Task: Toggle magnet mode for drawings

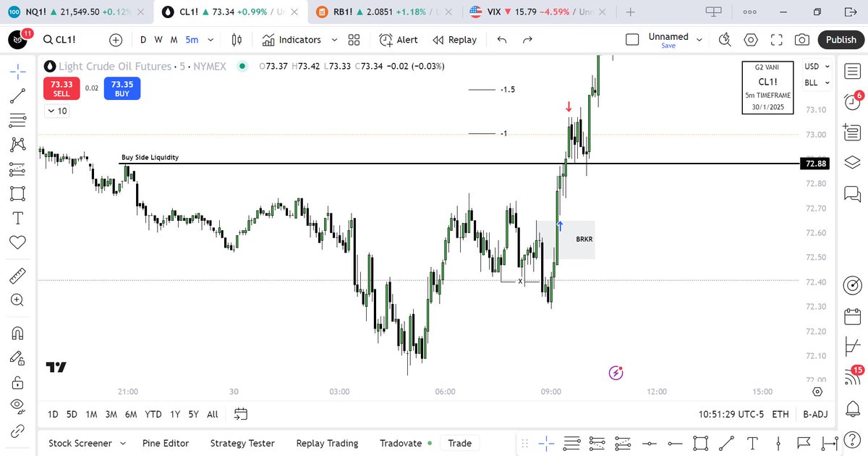Action: [18, 333]
